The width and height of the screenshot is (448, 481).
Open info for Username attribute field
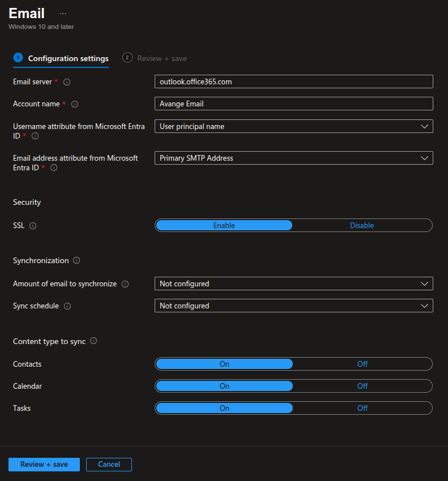(x=35, y=136)
